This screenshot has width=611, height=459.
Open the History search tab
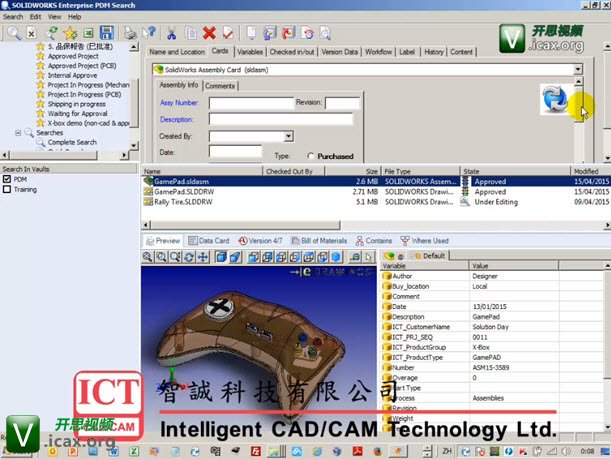click(433, 52)
